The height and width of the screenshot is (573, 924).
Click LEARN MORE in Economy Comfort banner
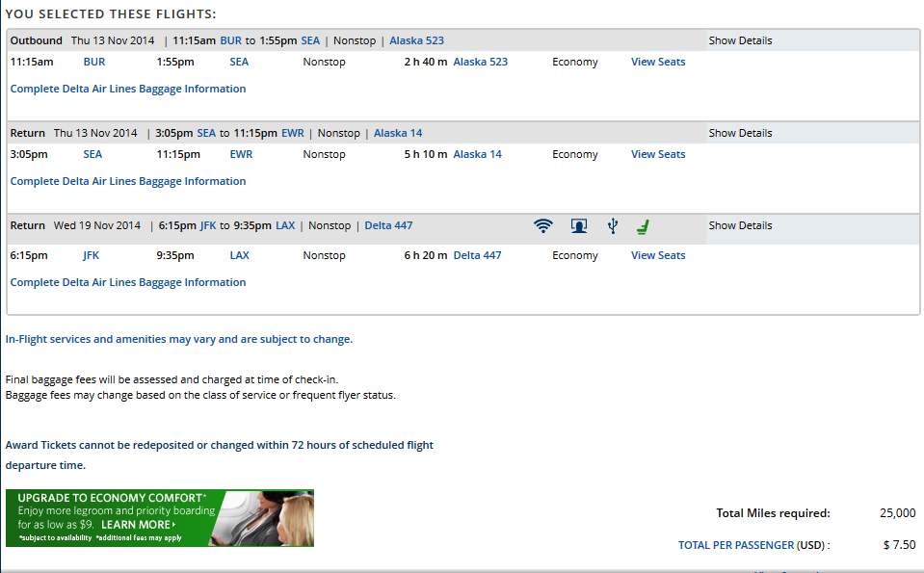click(x=139, y=525)
